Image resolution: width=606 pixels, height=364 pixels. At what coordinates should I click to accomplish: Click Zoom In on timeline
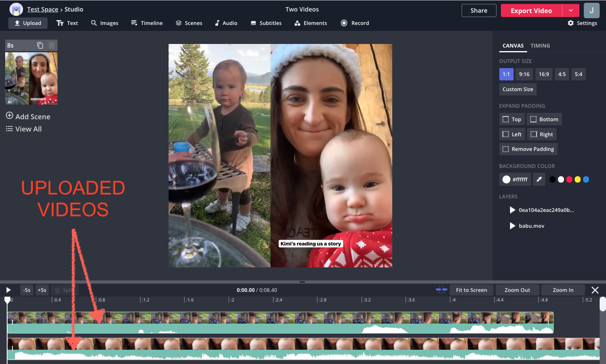point(563,290)
